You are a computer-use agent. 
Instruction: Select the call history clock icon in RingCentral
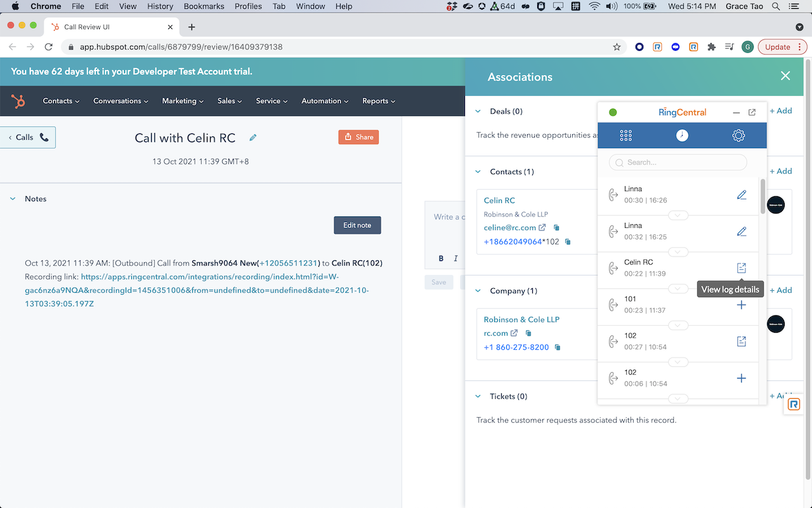click(x=682, y=135)
